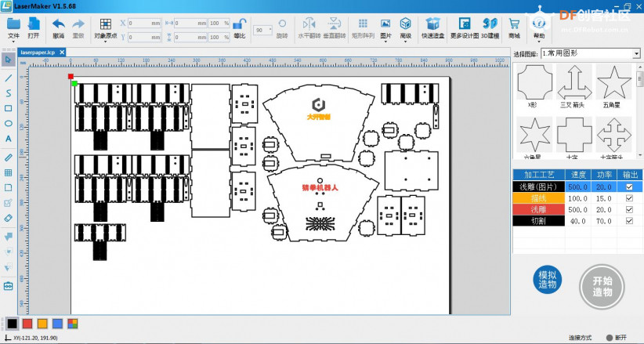Pick the multicolor swatch at bottom
This screenshot has width=644, height=344.
pos(73,324)
